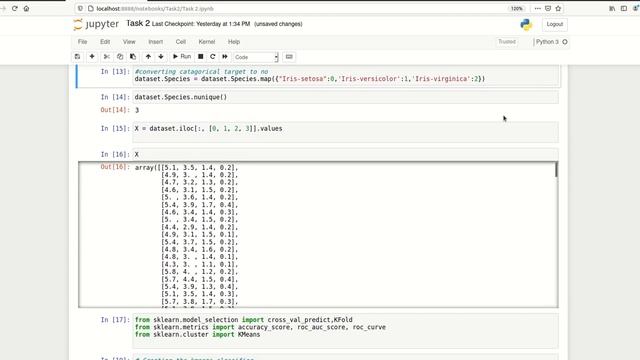The image size is (640, 360).
Task: Reload the page in browser
Action: click(15, 8)
